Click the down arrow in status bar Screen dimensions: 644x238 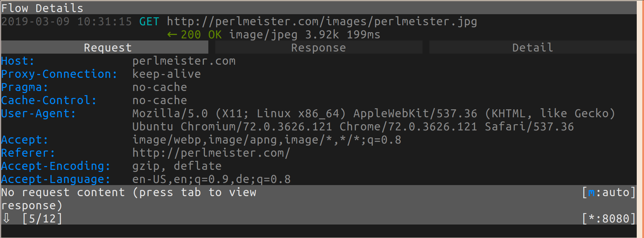tap(6, 219)
